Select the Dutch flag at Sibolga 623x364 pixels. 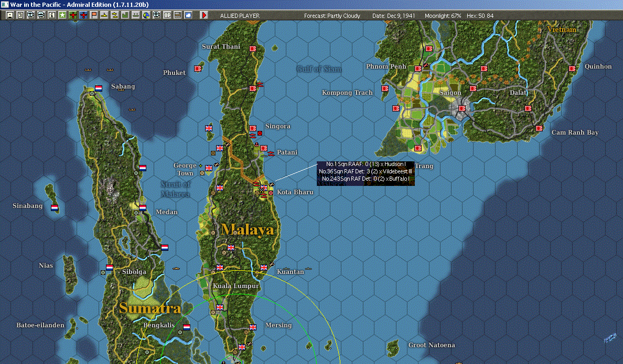(110, 268)
